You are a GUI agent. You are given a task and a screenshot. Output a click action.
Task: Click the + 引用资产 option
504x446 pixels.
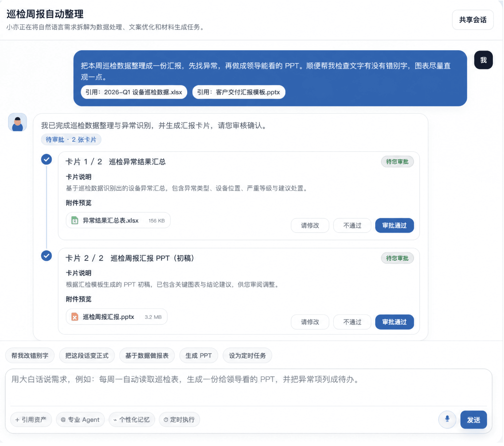pyautogui.click(x=31, y=419)
